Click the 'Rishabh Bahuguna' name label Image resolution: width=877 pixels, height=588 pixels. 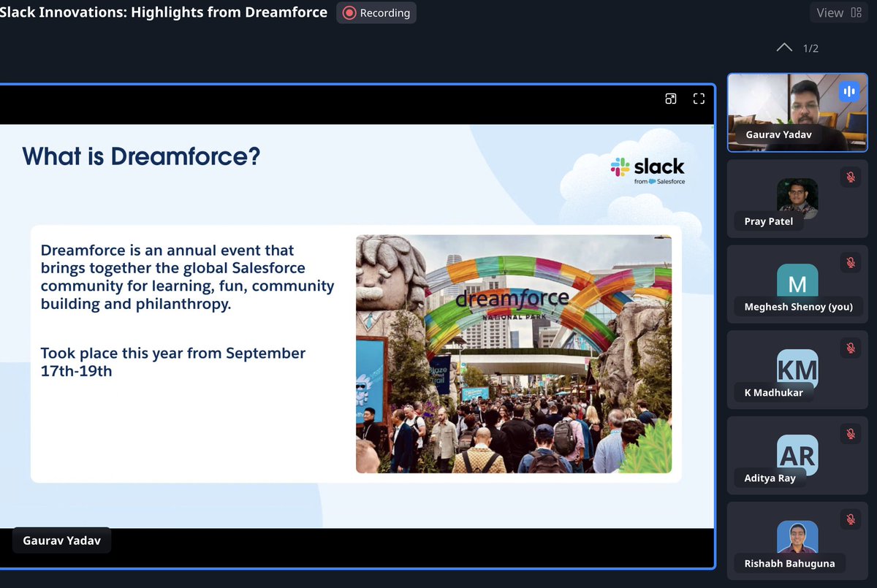click(789, 564)
